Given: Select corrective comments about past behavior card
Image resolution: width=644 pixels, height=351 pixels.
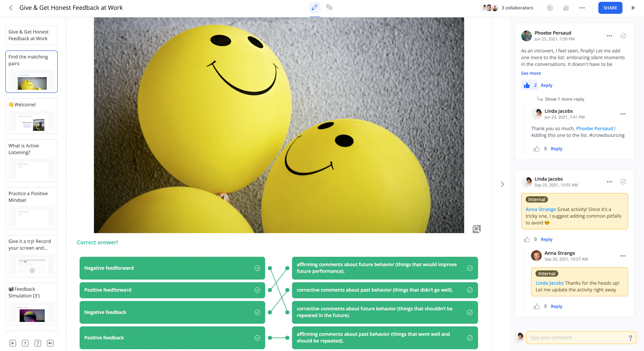Looking at the screenshot, I should click(385, 290).
